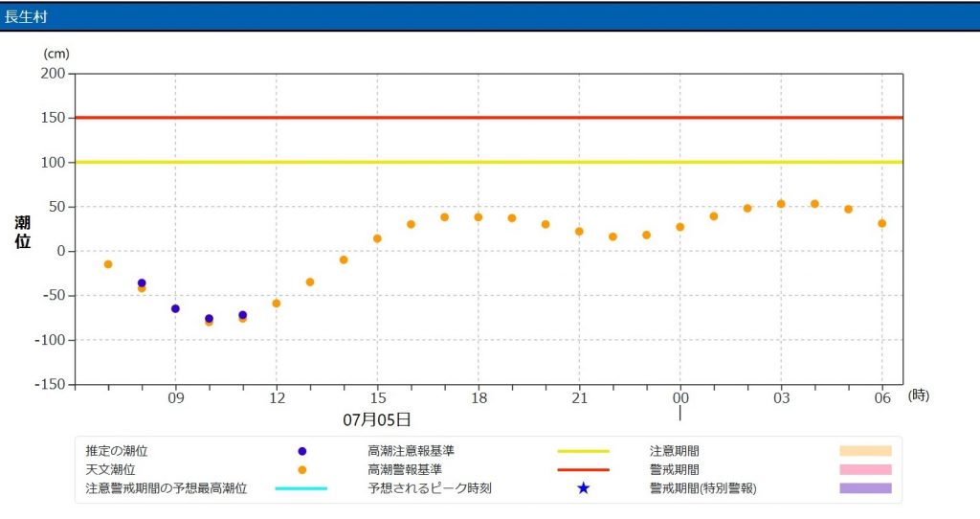The image size is (980, 519).
Task: Click the purple swatch for 警戒期間(特別警報)
Action: click(x=865, y=488)
